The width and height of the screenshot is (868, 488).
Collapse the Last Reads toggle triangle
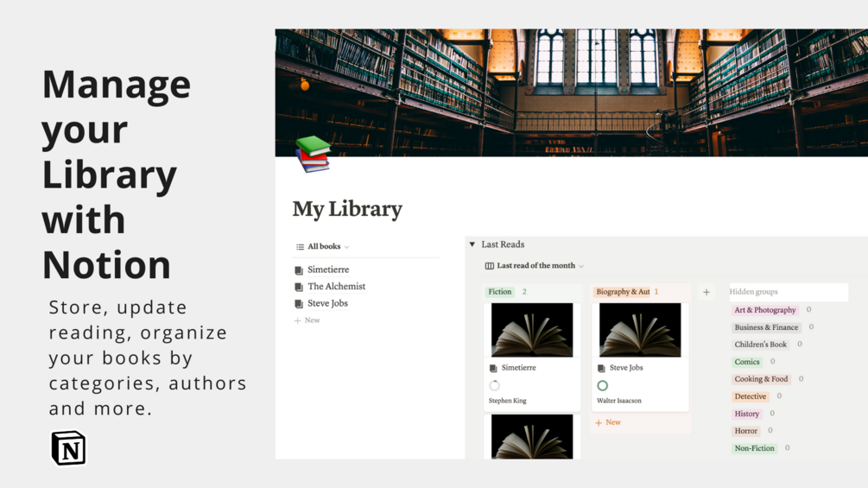coord(472,244)
